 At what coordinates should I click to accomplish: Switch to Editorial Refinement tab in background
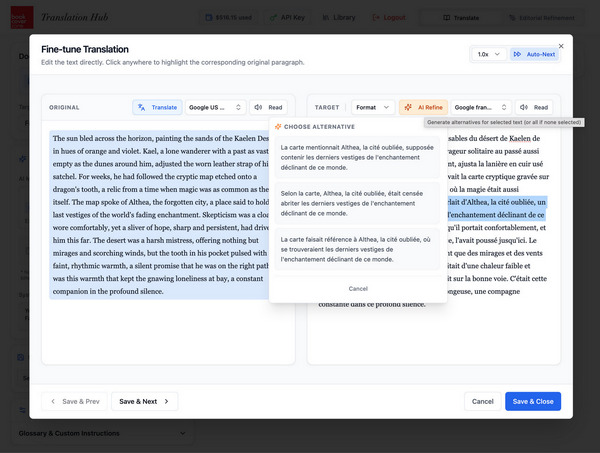[541, 18]
